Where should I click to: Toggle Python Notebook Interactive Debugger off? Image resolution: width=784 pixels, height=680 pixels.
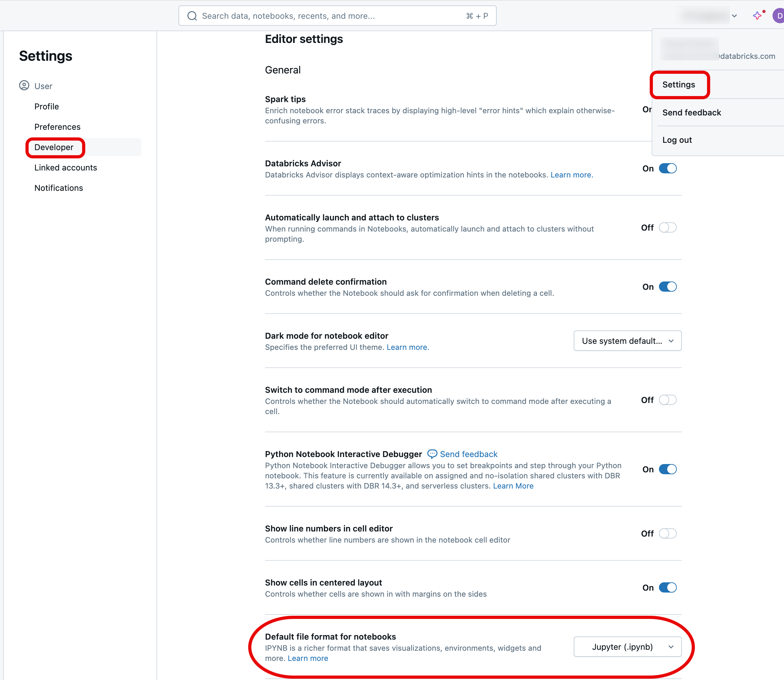point(667,469)
